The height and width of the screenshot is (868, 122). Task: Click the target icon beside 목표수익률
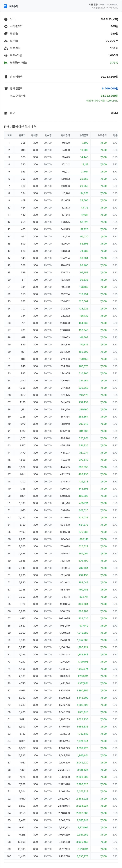(x=6, y=55)
